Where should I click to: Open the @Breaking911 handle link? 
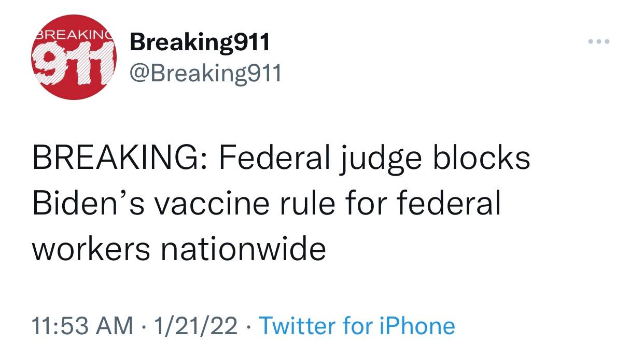click(205, 74)
